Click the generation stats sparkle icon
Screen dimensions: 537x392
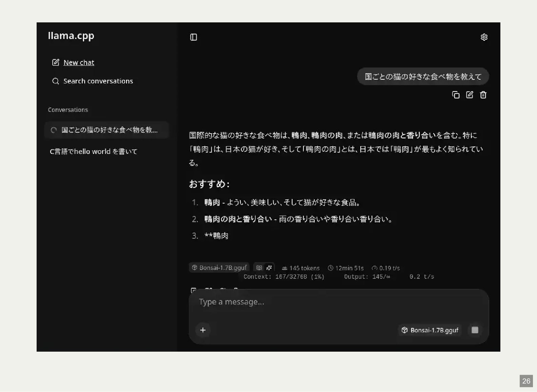(x=269, y=268)
